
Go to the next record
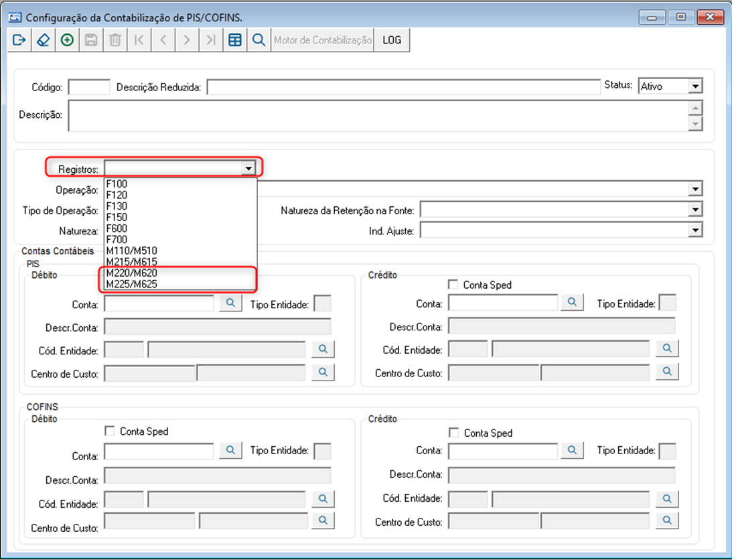click(x=188, y=40)
